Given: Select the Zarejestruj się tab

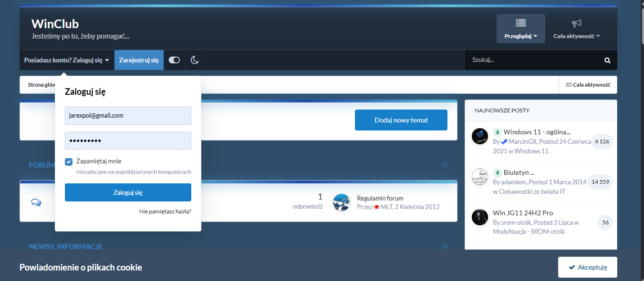Looking at the screenshot, I should click(139, 60).
